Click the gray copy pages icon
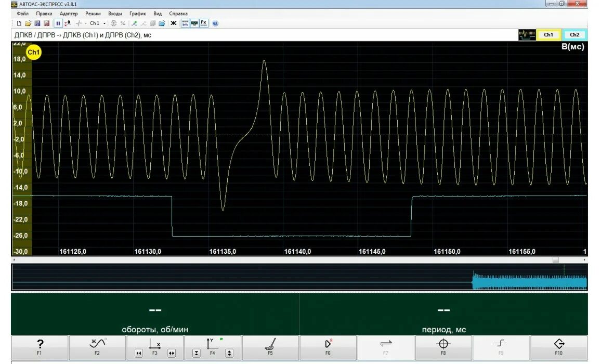 point(152,23)
